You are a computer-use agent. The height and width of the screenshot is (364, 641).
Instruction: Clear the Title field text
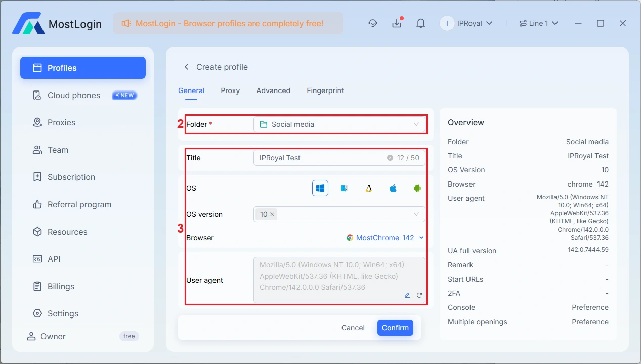390,158
